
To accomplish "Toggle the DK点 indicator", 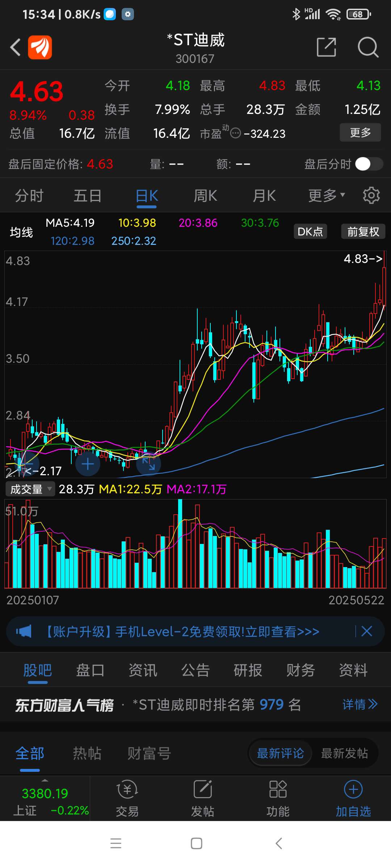I will 310,231.
